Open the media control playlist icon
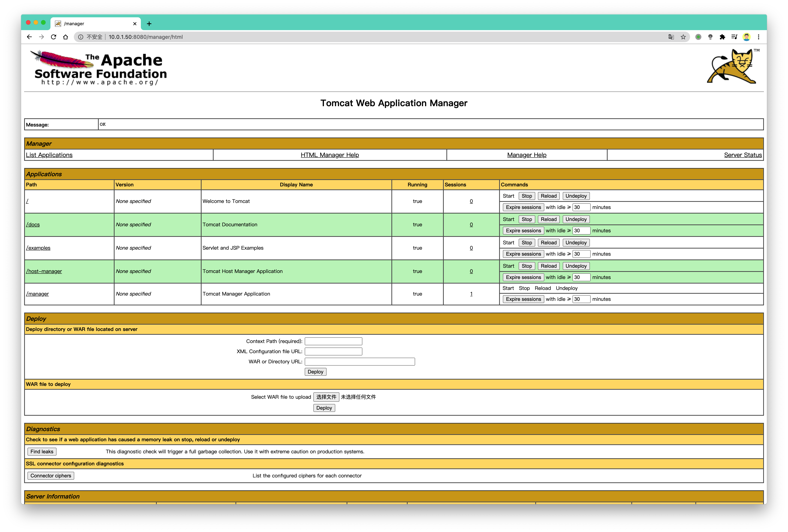 coord(735,37)
